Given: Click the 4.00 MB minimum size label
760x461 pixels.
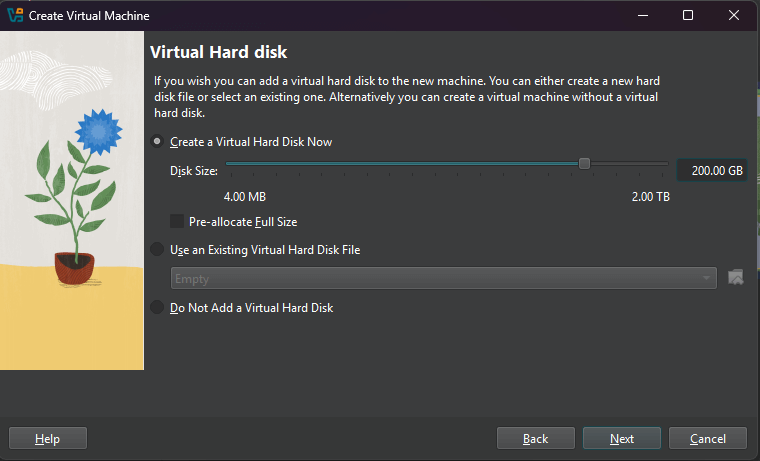Looking at the screenshot, I should [x=244, y=196].
